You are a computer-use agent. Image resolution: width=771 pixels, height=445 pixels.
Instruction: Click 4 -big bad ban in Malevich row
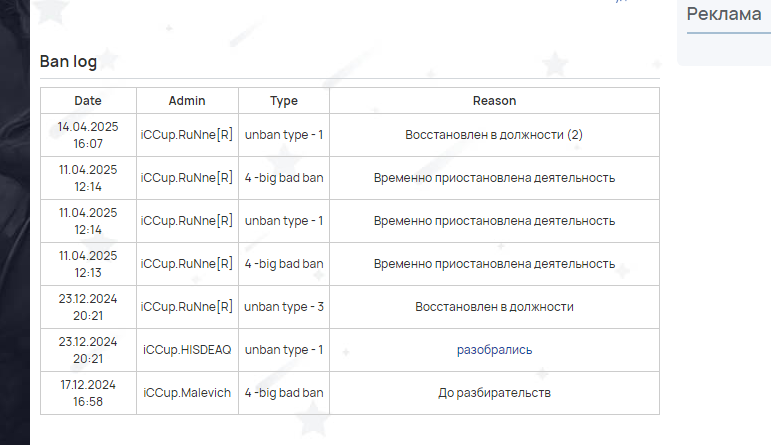click(x=284, y=393)
